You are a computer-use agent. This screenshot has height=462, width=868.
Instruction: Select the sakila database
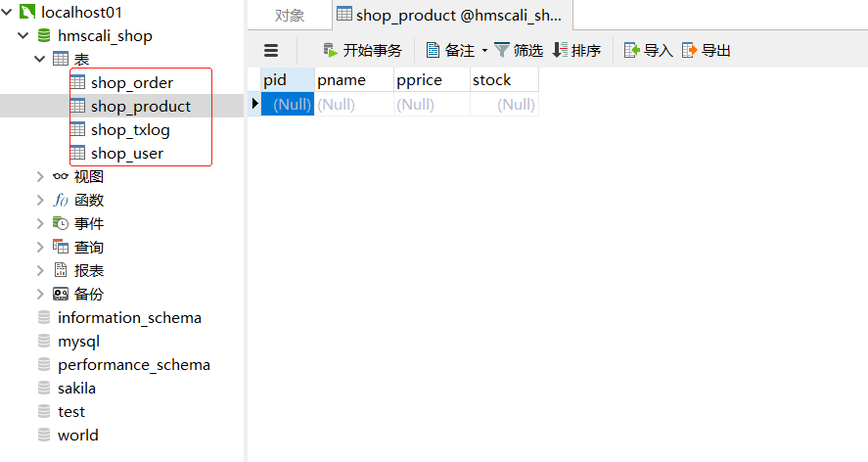[x=76, y=388]
